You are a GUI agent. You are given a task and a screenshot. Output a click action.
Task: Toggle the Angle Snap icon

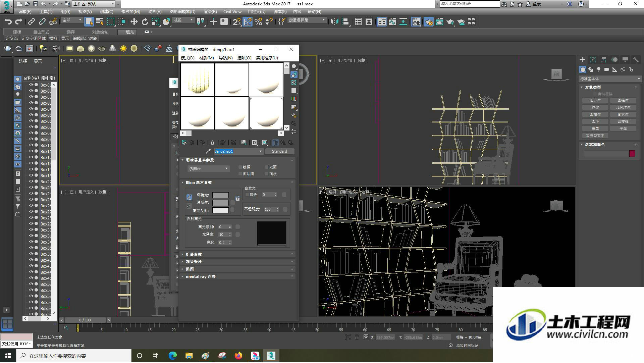[248, 22]
